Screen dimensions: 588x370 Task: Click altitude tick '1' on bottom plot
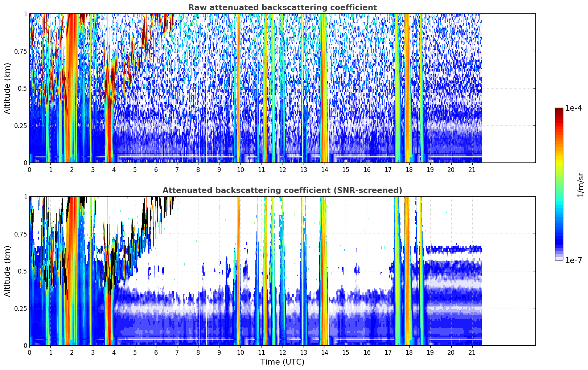pyautogui.click(x=25, y=197)
